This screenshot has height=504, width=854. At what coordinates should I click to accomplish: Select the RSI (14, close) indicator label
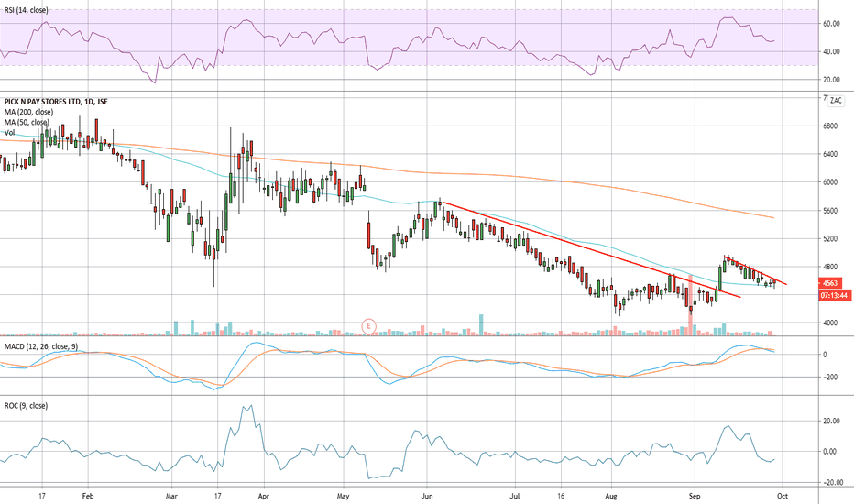click(27, 10)
